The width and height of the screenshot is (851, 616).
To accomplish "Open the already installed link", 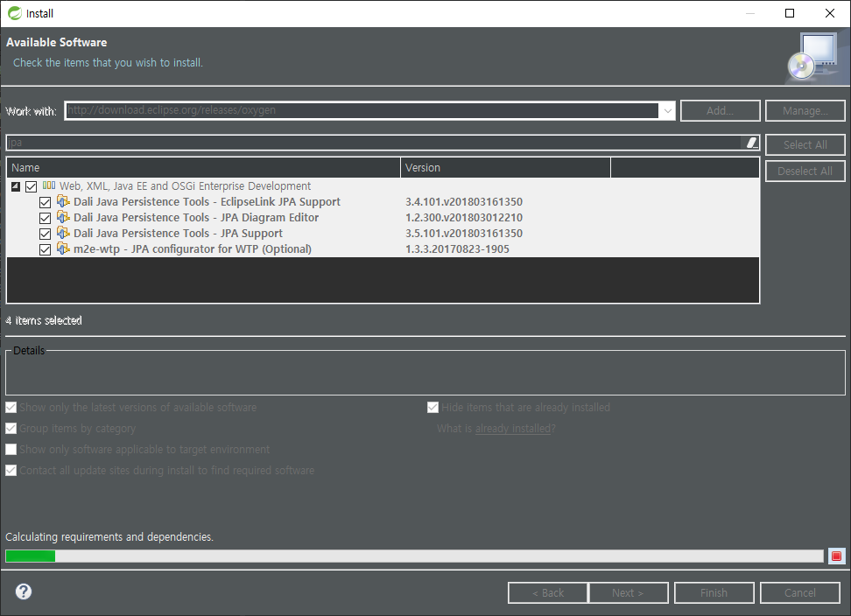I will pos(513,429).
